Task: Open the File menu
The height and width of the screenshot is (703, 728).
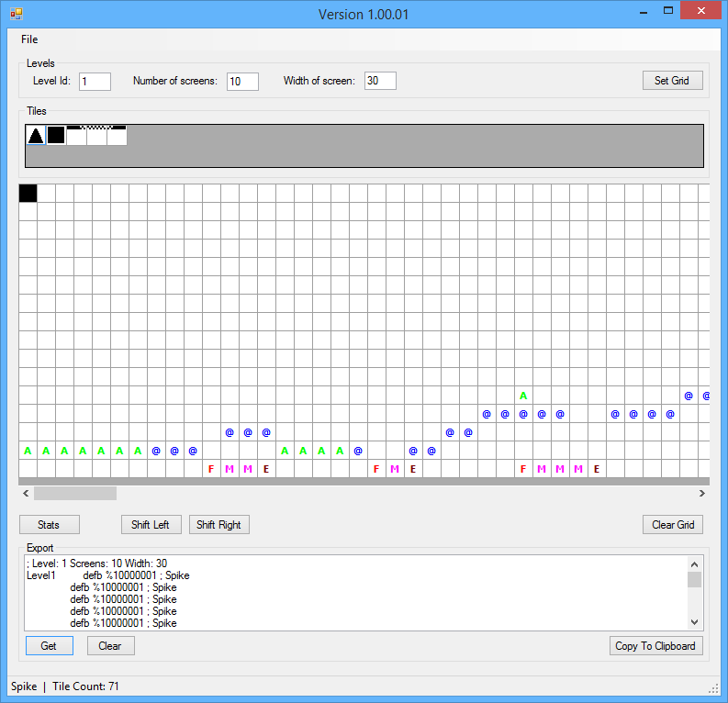Action: coord(29,39)
